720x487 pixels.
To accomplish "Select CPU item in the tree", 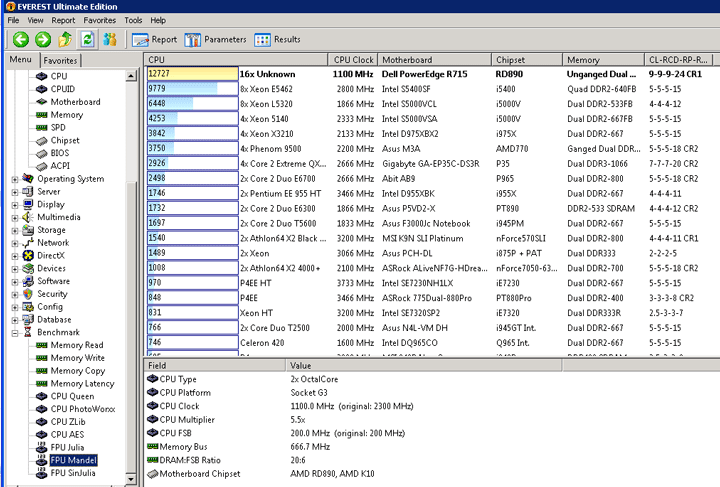I will tap(59, 76).
